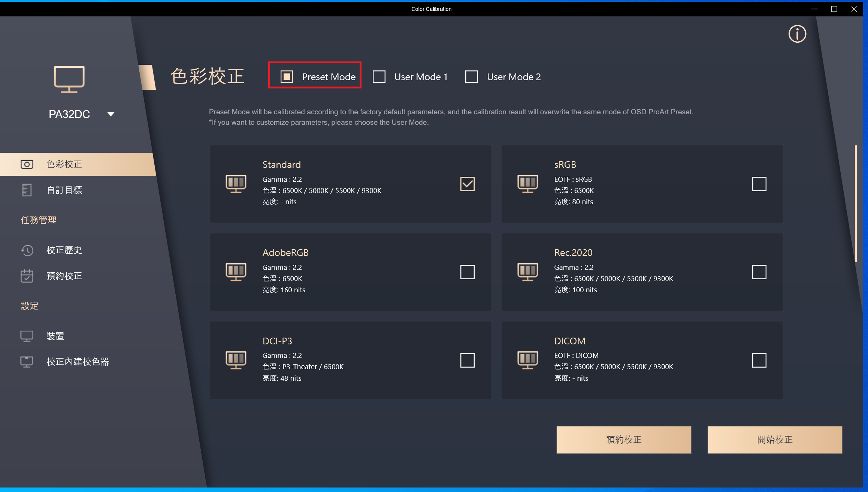868x492 pixels.
Task: Click 'EOTF : DICOM' text
Action: tap(576, 355)
